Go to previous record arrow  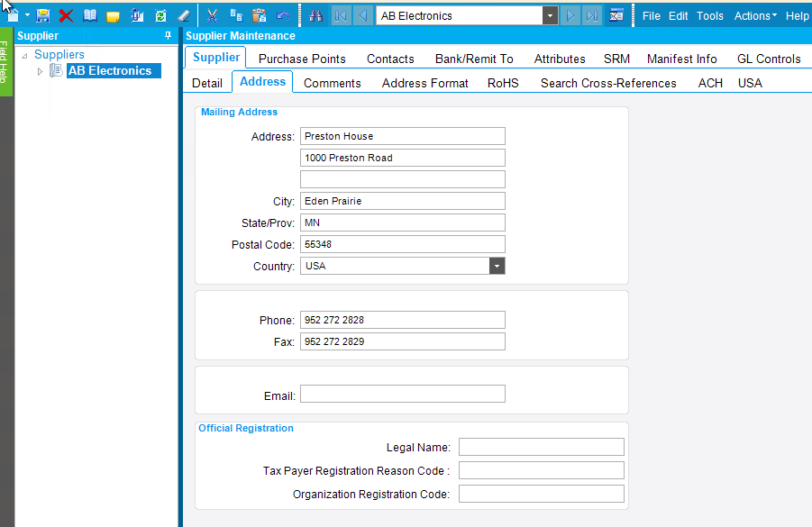[363, 15]
